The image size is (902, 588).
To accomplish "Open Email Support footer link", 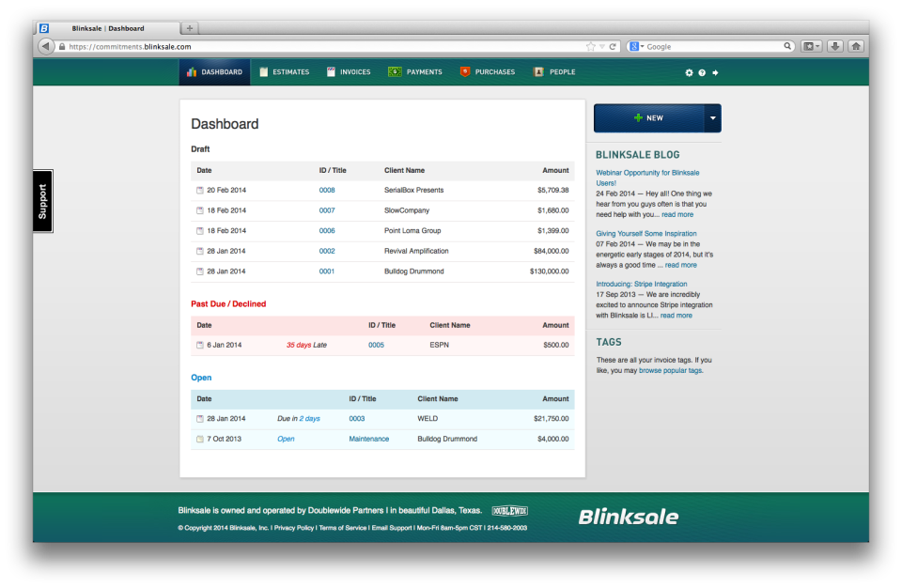I will [391, 528].
